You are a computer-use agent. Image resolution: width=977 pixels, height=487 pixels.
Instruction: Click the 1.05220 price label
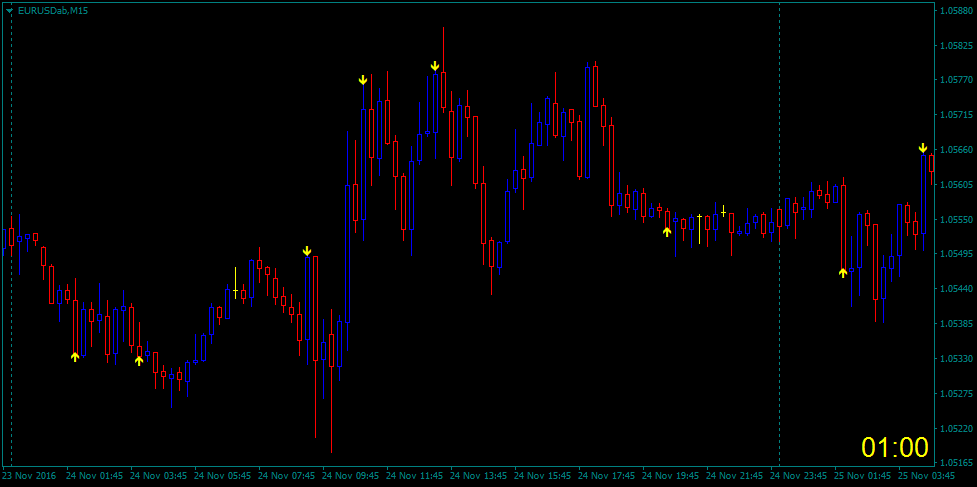pos(956,428)
